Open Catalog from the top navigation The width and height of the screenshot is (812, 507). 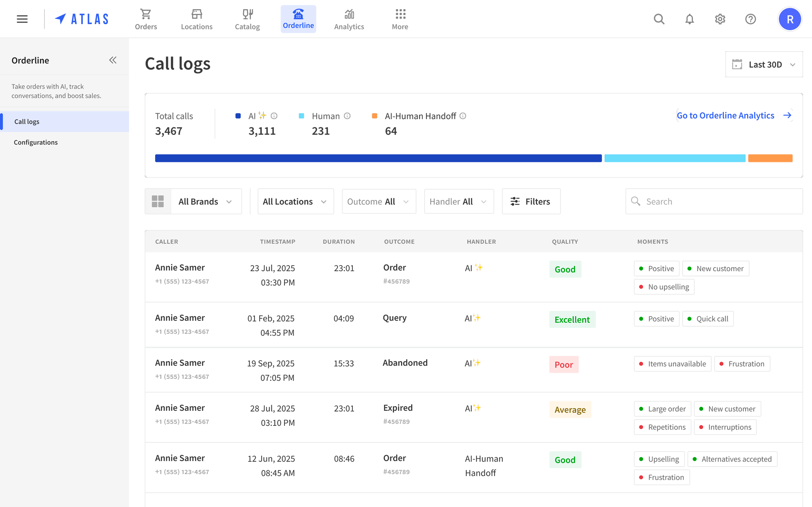tap(247, 19)
